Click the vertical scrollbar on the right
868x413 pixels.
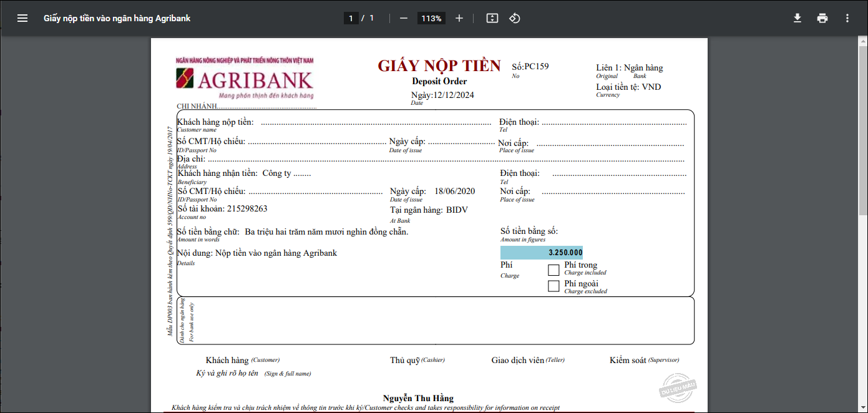863,125
